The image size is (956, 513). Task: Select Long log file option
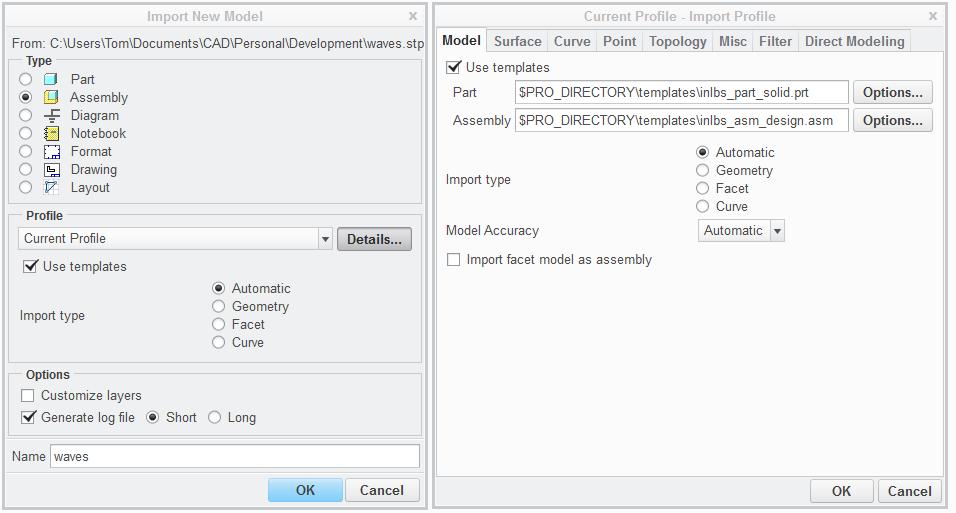pos(215,418)
